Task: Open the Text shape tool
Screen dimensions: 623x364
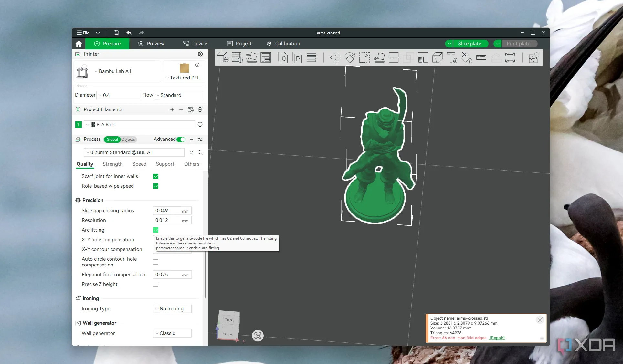Action: coord(452,58)
